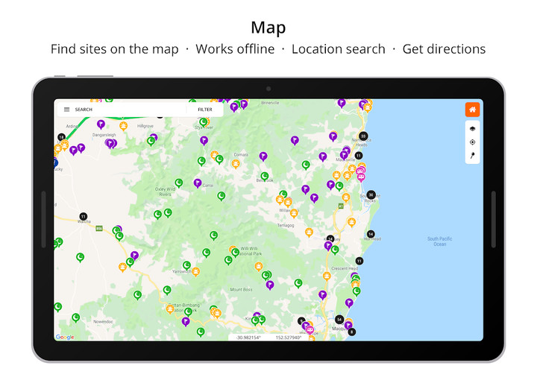Open the hamburger menu in search bar

pyautogui.click(x=66, y=110)
